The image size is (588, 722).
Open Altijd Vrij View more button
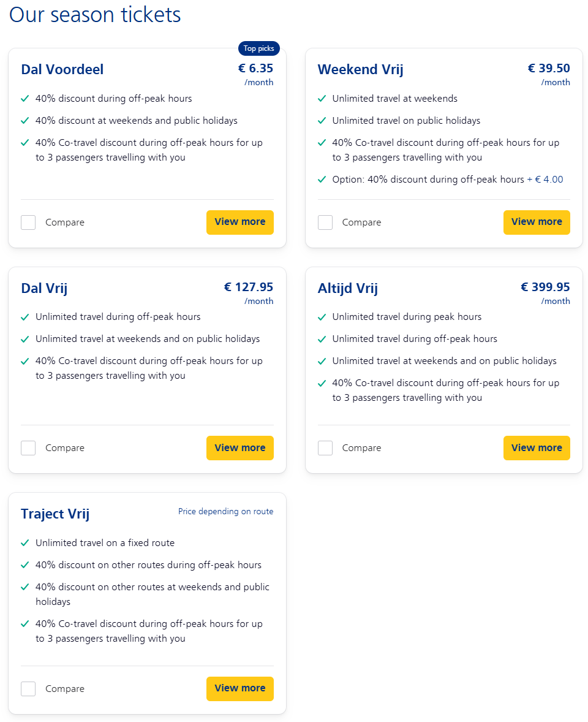click(537, 448)
